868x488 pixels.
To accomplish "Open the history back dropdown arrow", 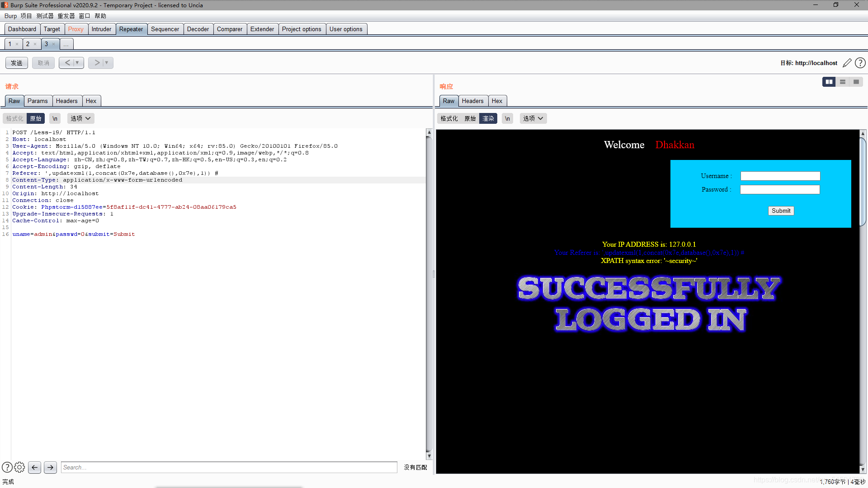I will click(x=77, y=63).
